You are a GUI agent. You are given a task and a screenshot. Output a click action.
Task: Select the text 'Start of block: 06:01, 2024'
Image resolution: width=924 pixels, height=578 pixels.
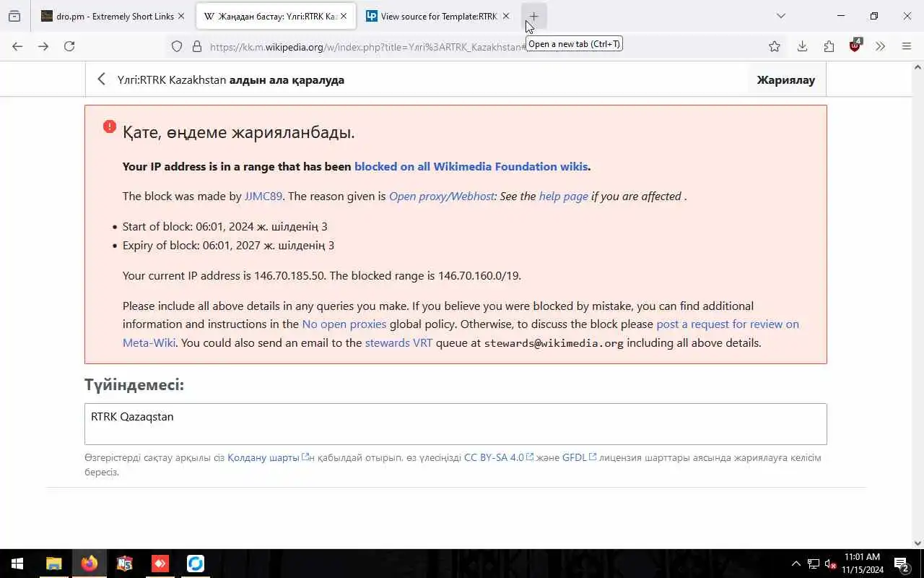pos(188,226)
